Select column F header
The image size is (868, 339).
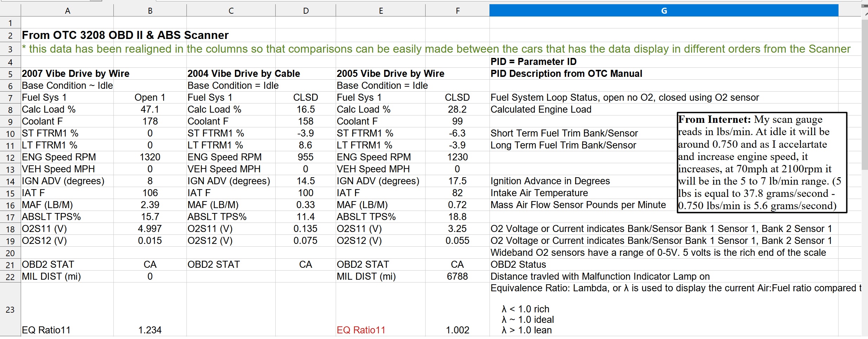[458, 11]
